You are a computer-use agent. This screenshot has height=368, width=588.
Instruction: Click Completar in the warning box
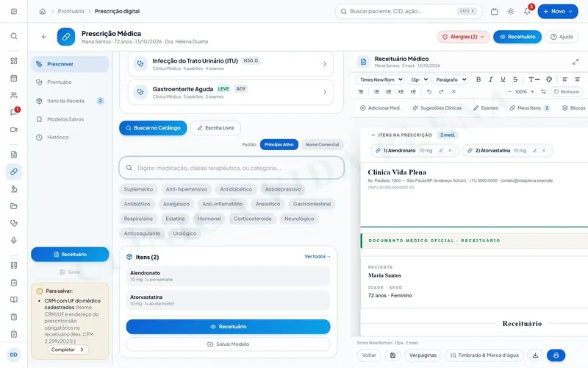(68, 350)
